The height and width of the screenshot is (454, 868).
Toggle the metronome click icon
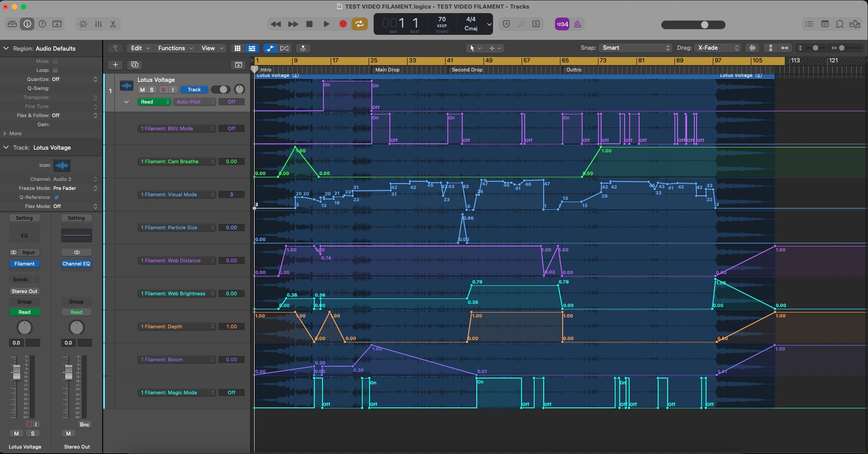click(578, 24)
